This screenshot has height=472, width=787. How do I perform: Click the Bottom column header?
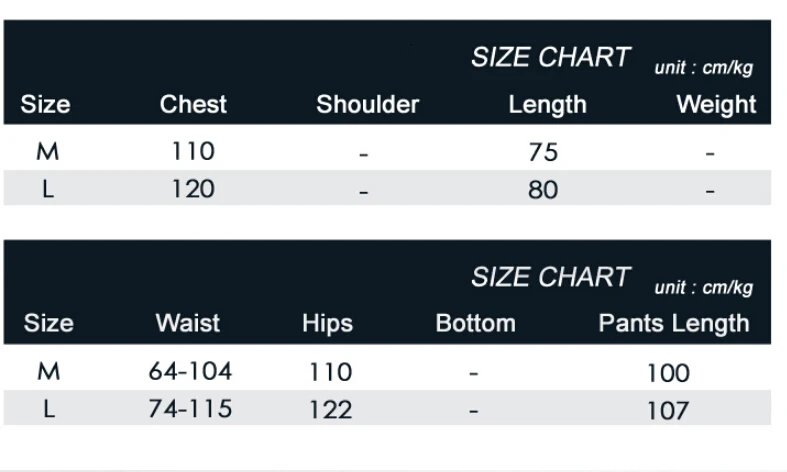click(475, 323)
